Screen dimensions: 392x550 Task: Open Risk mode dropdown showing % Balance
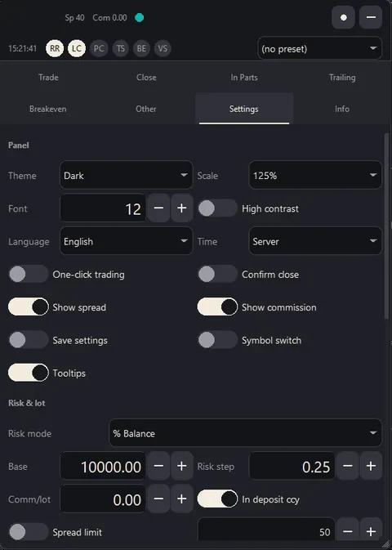coord(246,433)
